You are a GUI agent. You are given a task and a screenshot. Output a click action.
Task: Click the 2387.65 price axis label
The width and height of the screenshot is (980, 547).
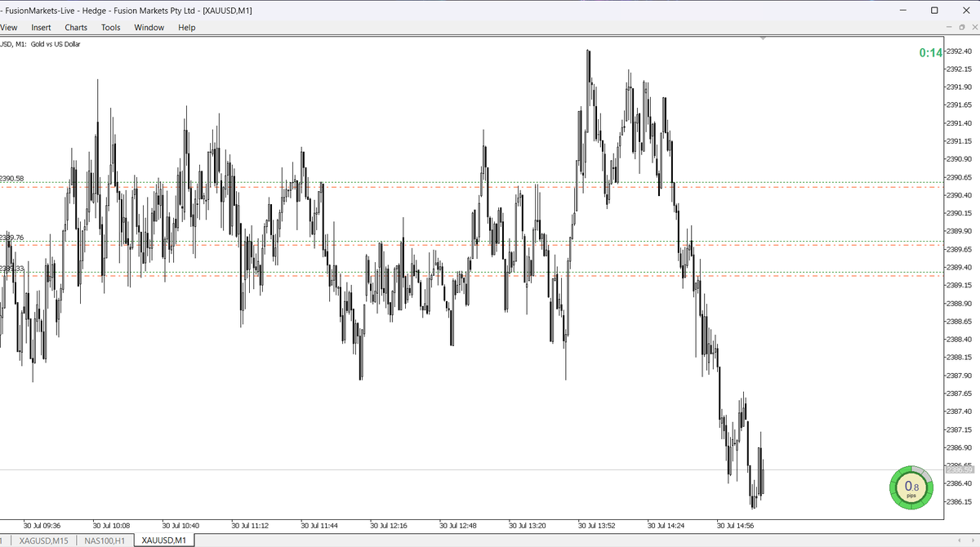[960, 394]
